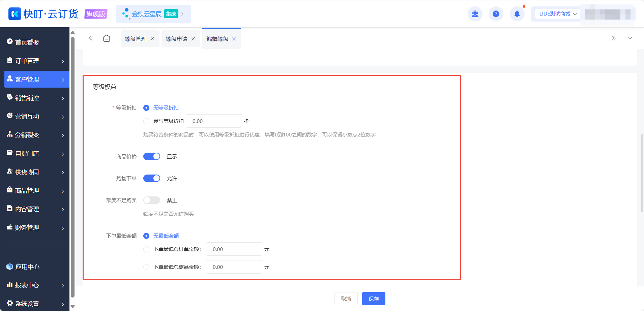Toggle the 购物下单 allow switch

click(x=152, y=178)
